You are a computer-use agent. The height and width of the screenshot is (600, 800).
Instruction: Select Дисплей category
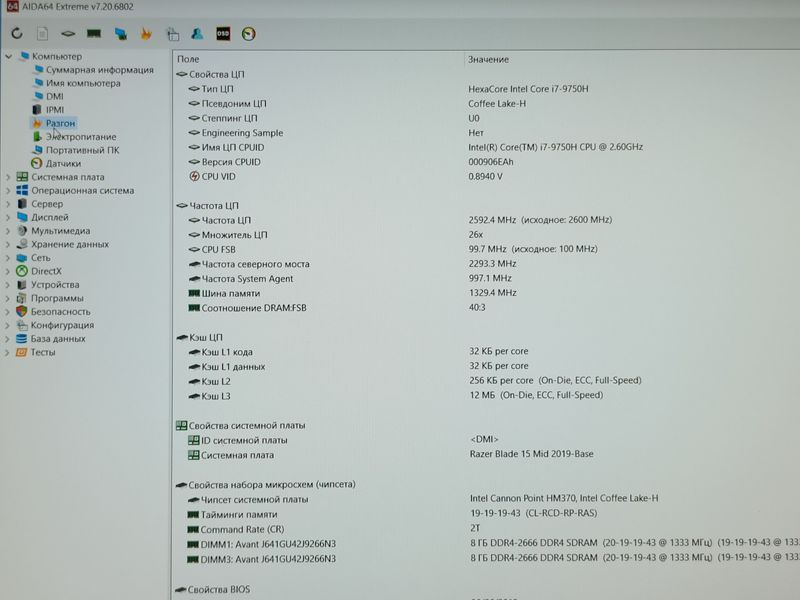[50, 217]
